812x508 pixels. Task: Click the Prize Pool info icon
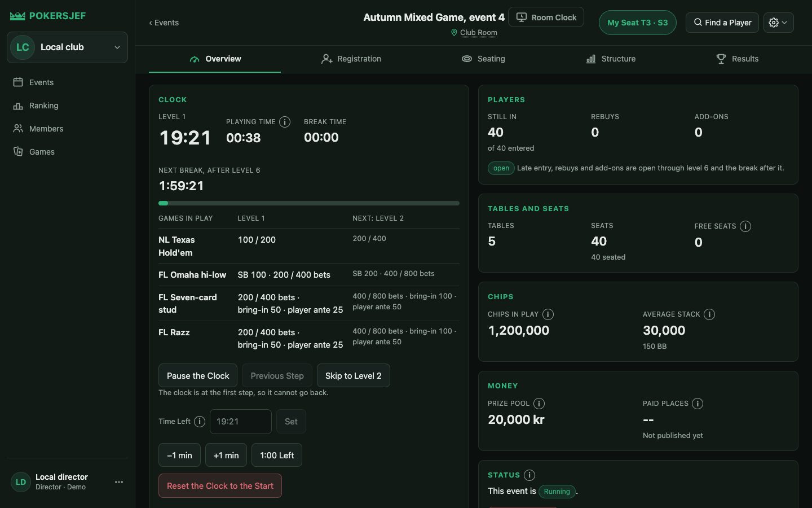(539, 404)
